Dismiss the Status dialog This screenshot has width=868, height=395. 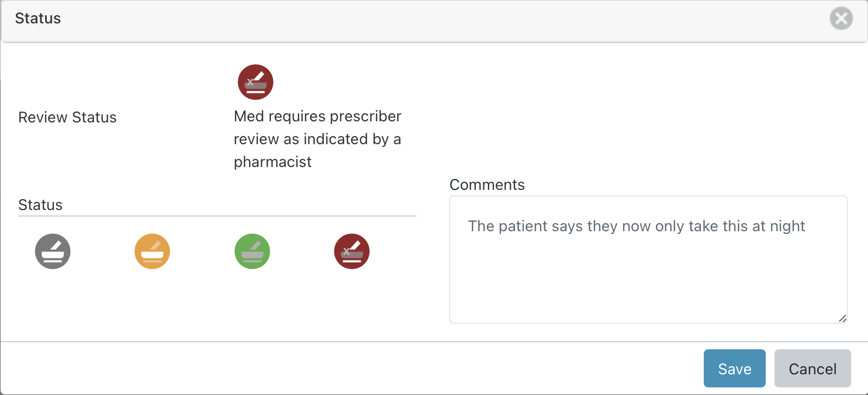tap(841, 18)
